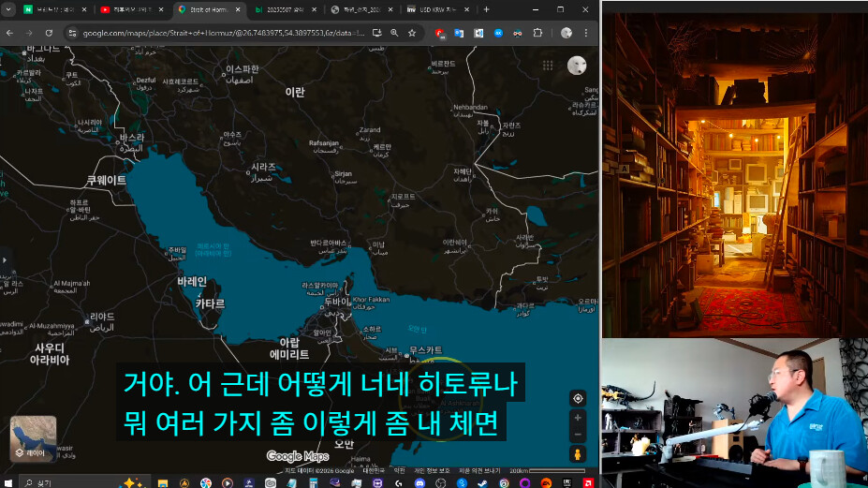Open the 대한민국 footer link
Screen dimensions: 868x488
click(x=374, y=471)
